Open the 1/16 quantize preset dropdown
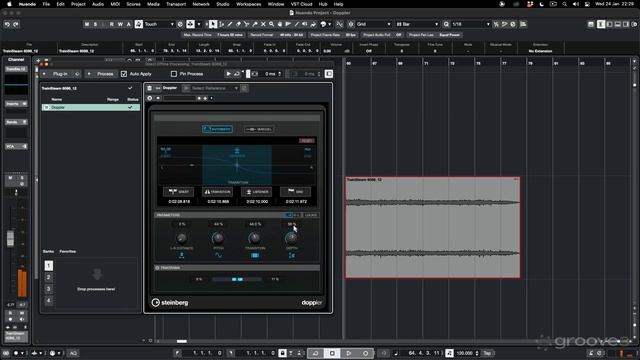 (x=471, y=24)
